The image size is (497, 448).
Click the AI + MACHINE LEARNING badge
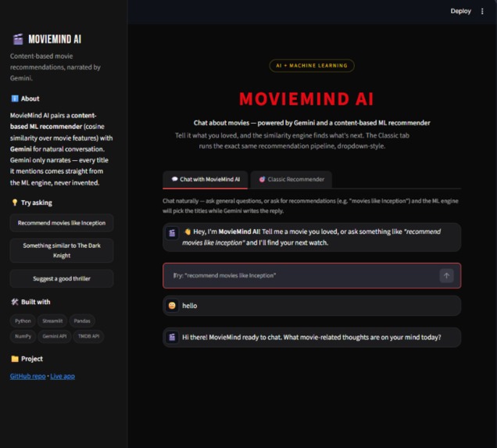coord(312,66)
